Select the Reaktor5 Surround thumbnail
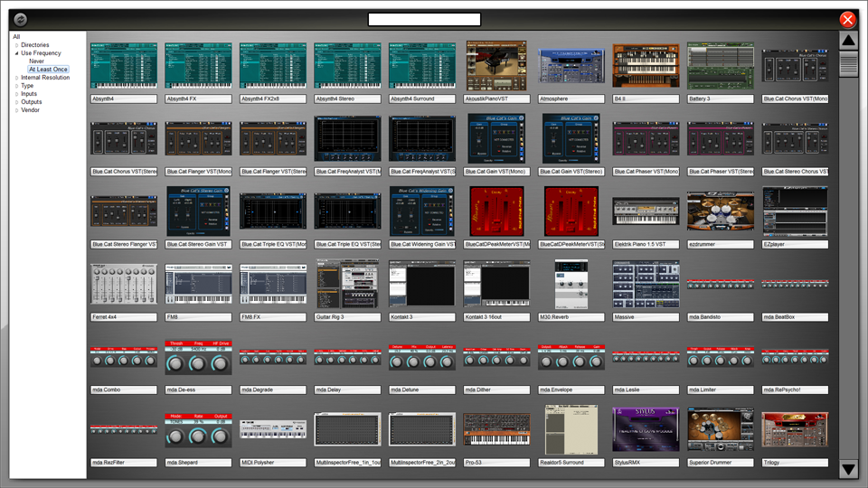 pyautogui.click(x=571, y=429)
